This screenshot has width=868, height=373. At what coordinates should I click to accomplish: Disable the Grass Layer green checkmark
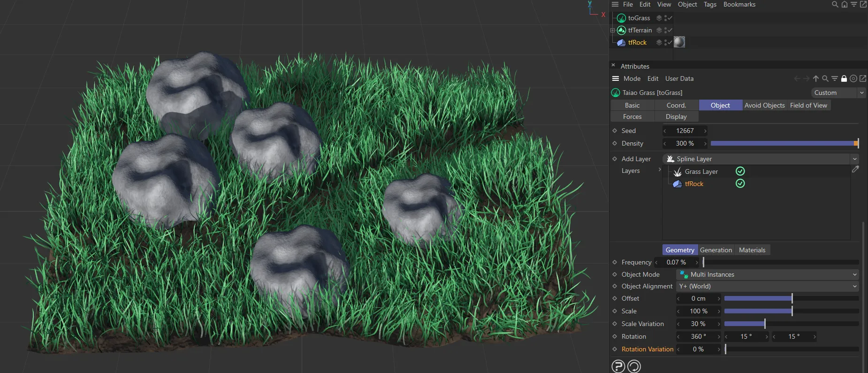coord(740,171)
